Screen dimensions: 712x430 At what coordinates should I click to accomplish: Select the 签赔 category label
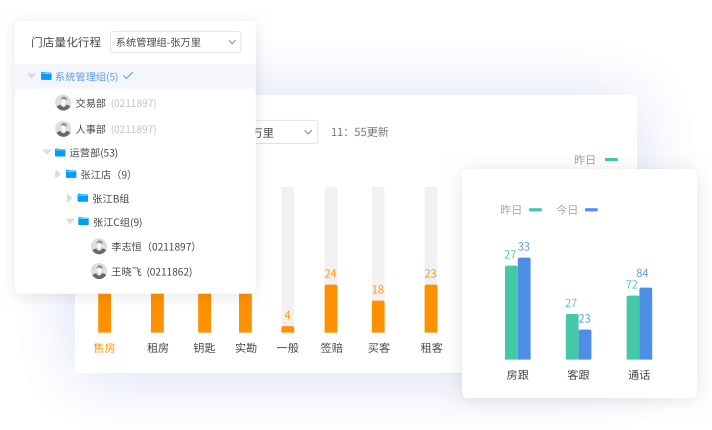[x=331, y=348]
